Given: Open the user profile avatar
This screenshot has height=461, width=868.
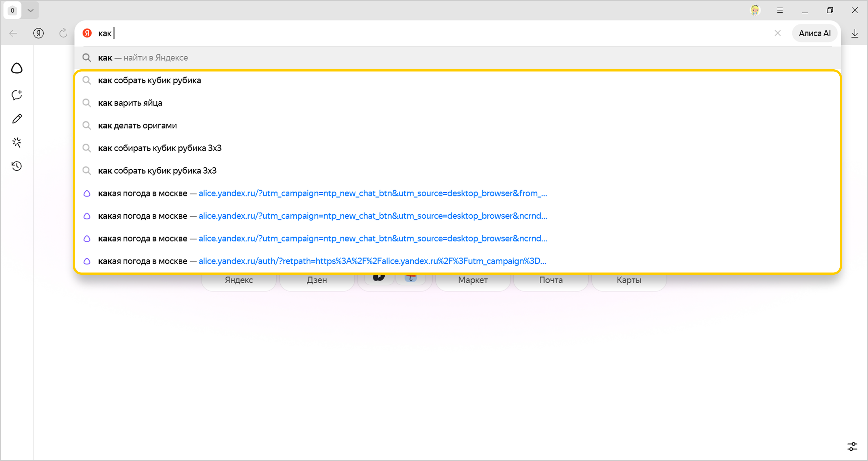Looking at the screenshot, I should click(x=755, y=10).
